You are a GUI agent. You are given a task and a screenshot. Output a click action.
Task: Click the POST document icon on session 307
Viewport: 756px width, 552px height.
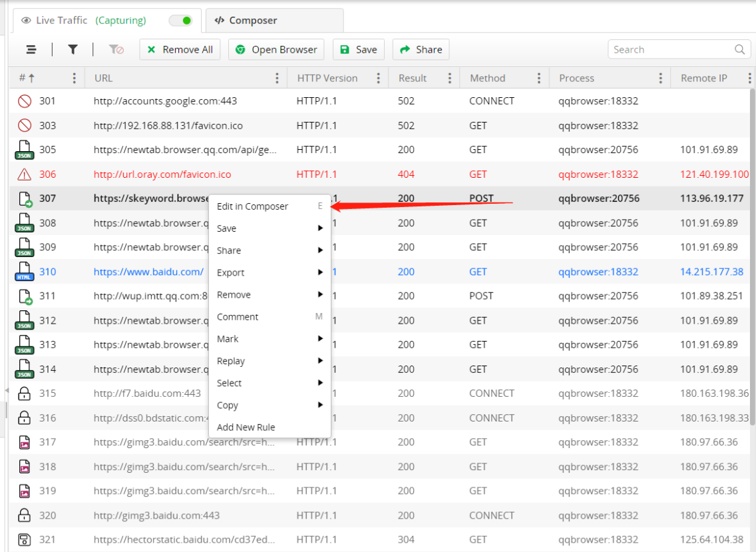coord(25,199)
